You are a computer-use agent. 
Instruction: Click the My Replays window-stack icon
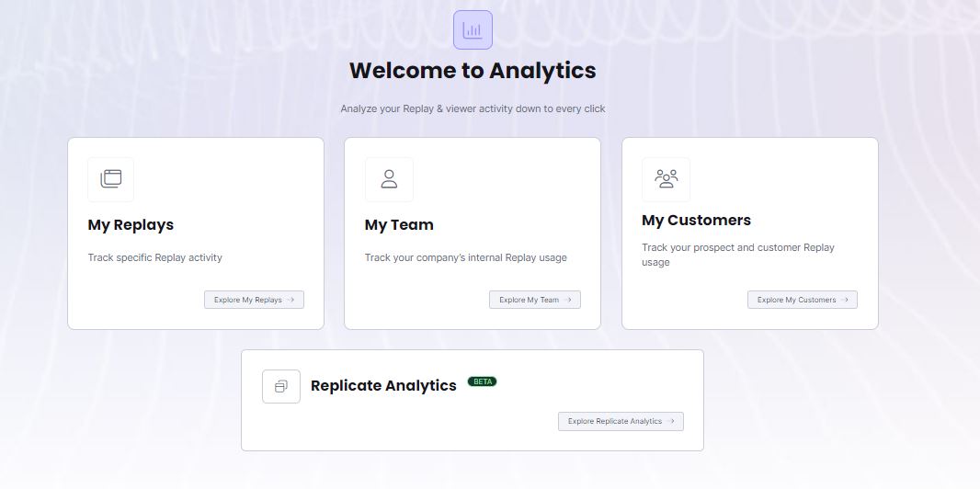pos(110,179)
